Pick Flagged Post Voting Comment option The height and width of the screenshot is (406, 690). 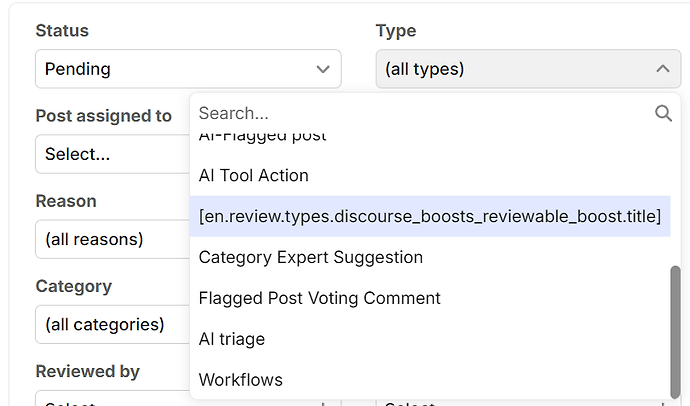[x=430, y=298]
